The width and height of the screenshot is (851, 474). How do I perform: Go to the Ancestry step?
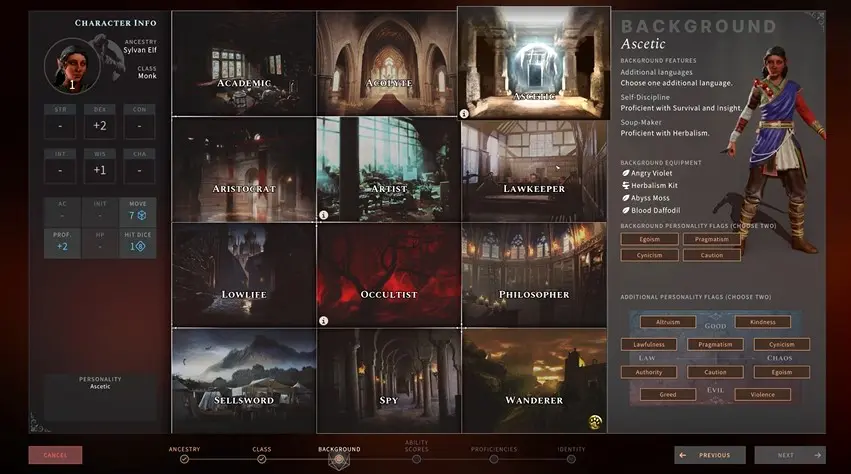pos(184,459)
